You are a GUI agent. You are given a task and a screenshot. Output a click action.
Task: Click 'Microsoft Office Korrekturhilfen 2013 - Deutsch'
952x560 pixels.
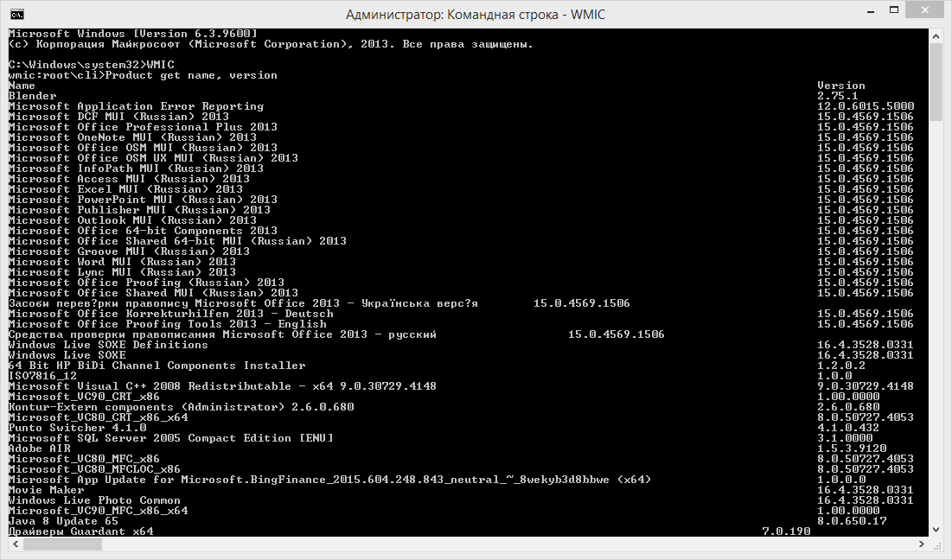(170, 314)
